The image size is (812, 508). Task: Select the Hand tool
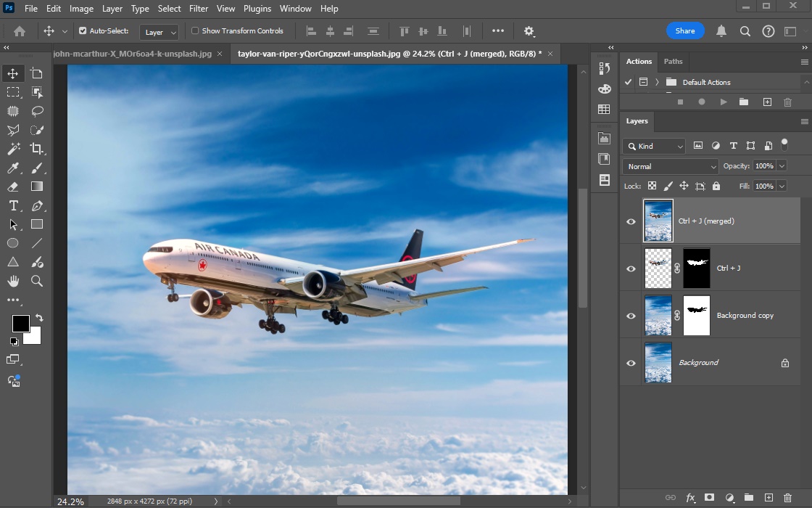(x=13, y=281)
